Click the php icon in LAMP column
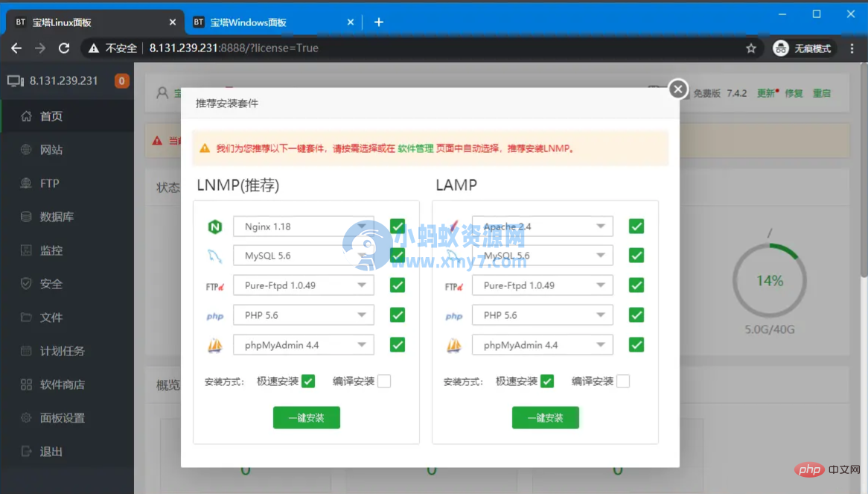Screen dimensions: 868x494 (454, 316)
